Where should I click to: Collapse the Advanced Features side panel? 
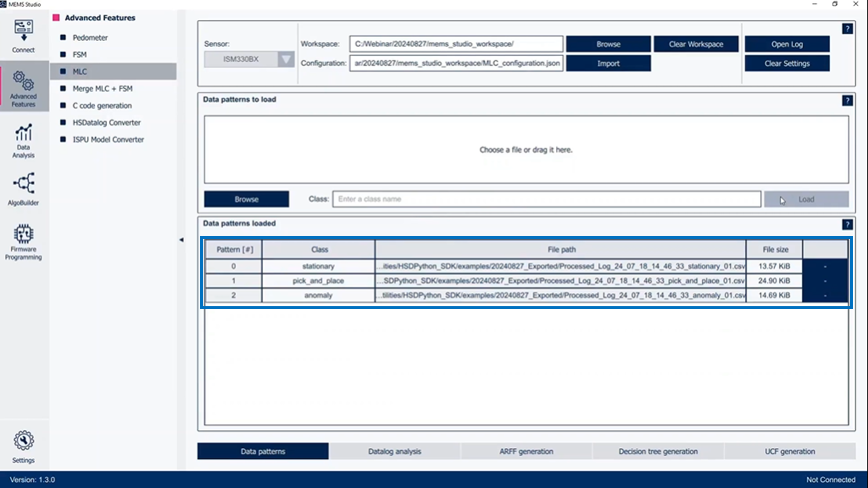click(182, 240)
